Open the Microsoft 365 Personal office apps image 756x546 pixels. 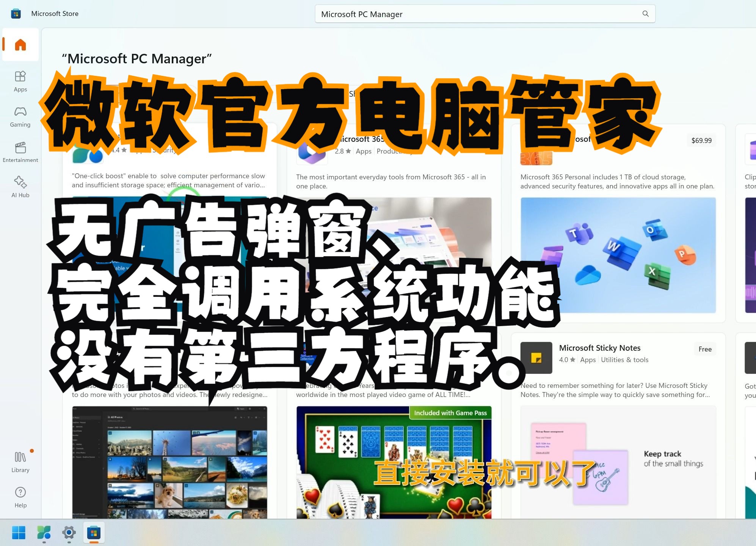(x=618, y=255)
